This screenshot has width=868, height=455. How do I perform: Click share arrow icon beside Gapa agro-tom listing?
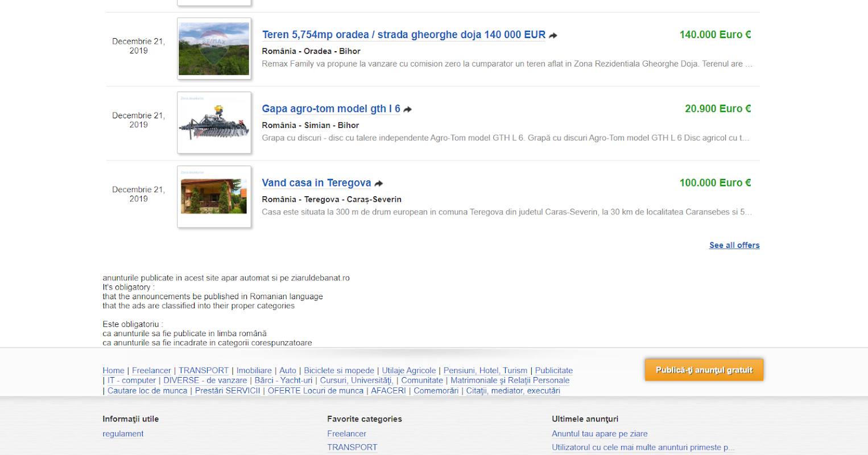point(408,109)
